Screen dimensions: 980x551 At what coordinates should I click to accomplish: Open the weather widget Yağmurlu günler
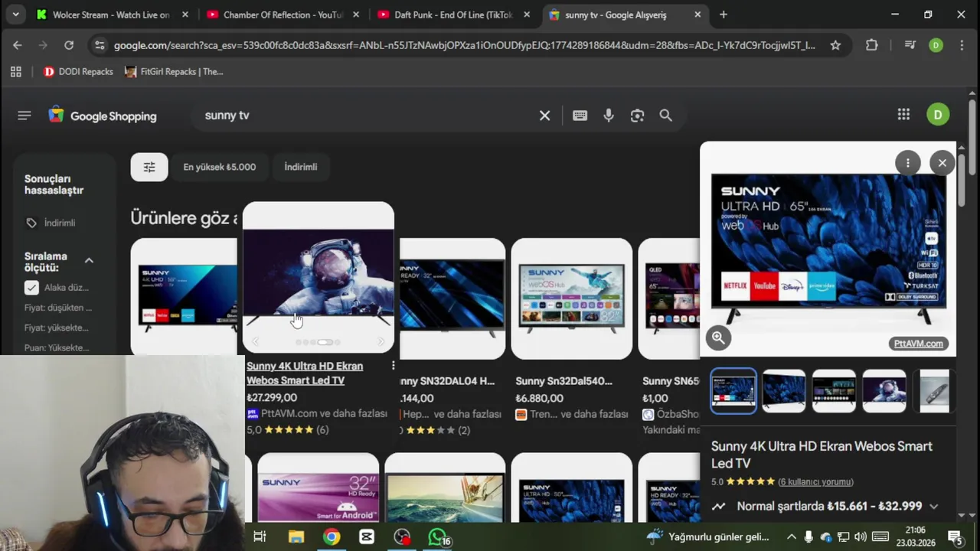[x=707, y=537]
